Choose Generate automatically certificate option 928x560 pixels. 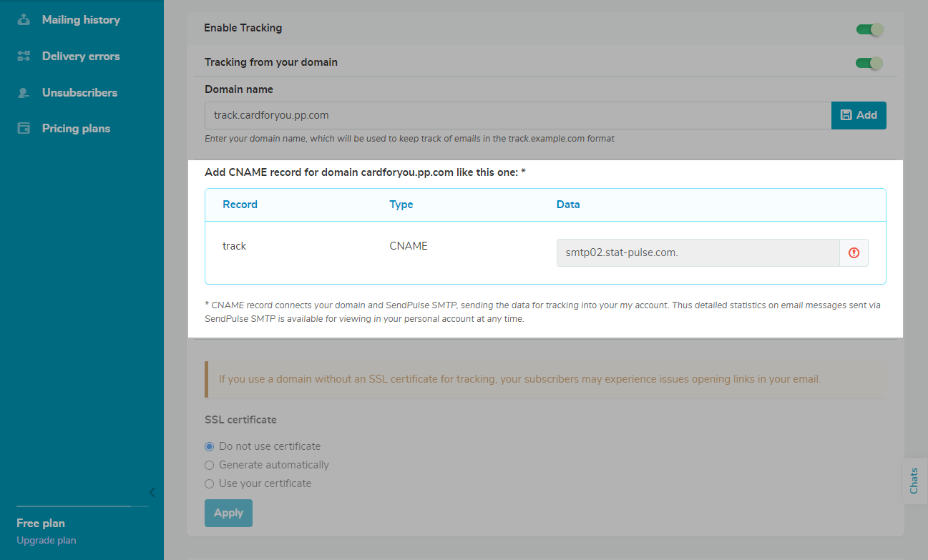(210, 465)
